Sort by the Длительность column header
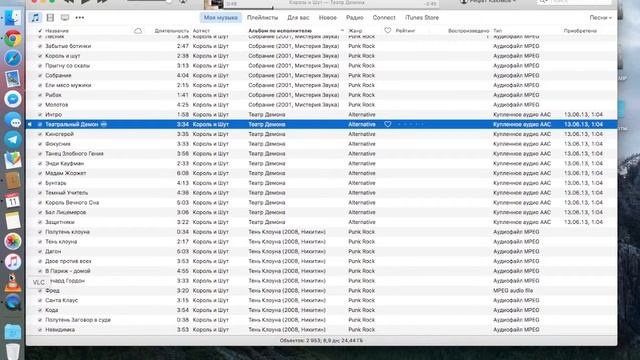 point(171,31)
